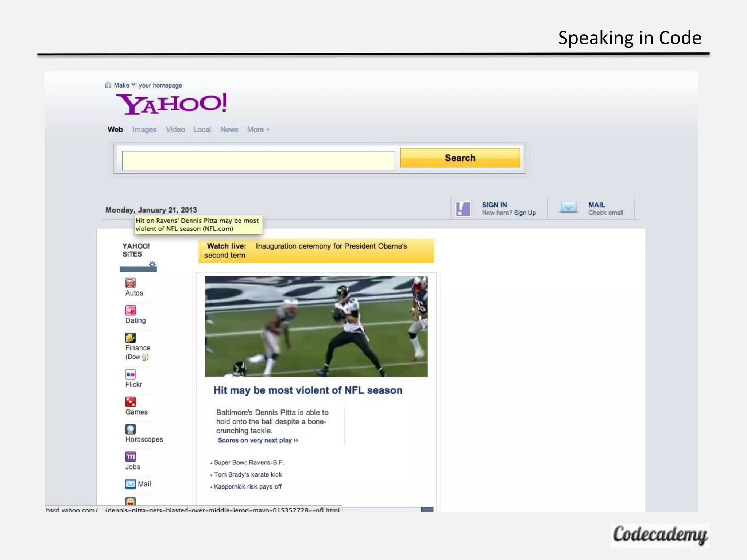Click inside the Yahoo search input field
The image size is (747, 560).
point(258,160)
